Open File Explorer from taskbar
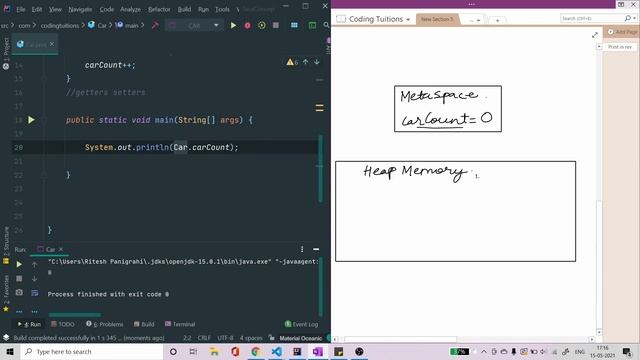This screenshot has height=360, width=640. coord(214,351)
